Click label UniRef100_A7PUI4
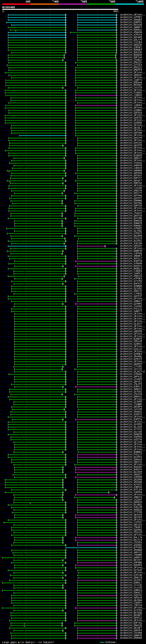 click(x=131, y=35)
